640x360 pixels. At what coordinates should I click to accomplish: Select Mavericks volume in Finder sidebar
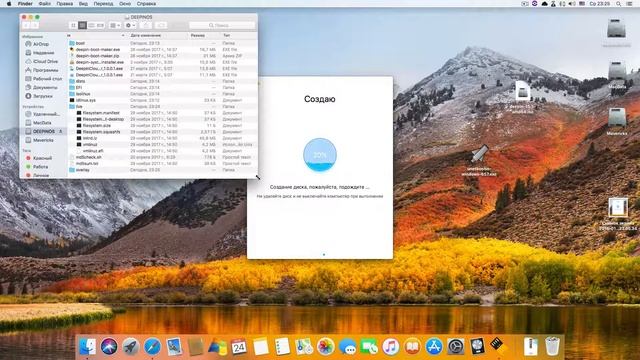pos(39,140)
